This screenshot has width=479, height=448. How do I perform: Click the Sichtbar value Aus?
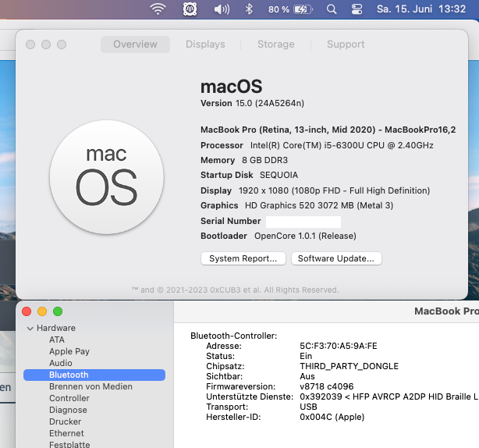tap(307, 376)
